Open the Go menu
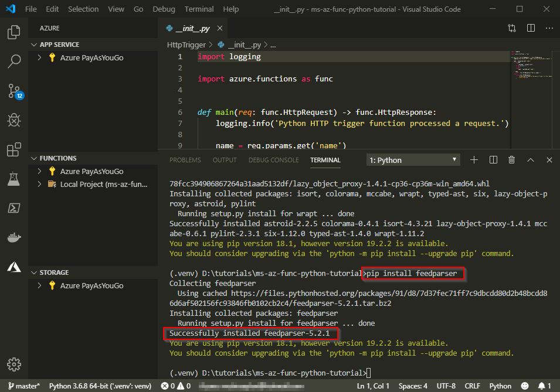This screenshot has width=560, height=392. [x=138, y=9]
